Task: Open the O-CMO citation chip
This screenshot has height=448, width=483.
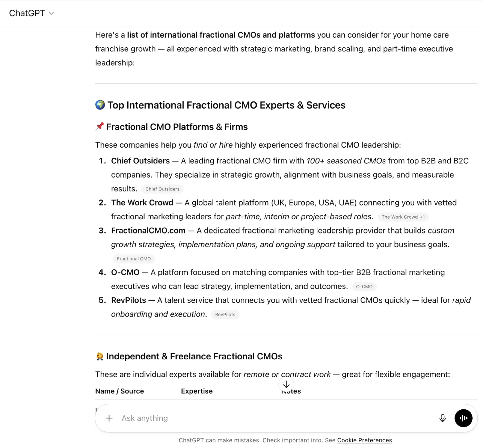Action: pyautogui.click(x=364, y=287)
